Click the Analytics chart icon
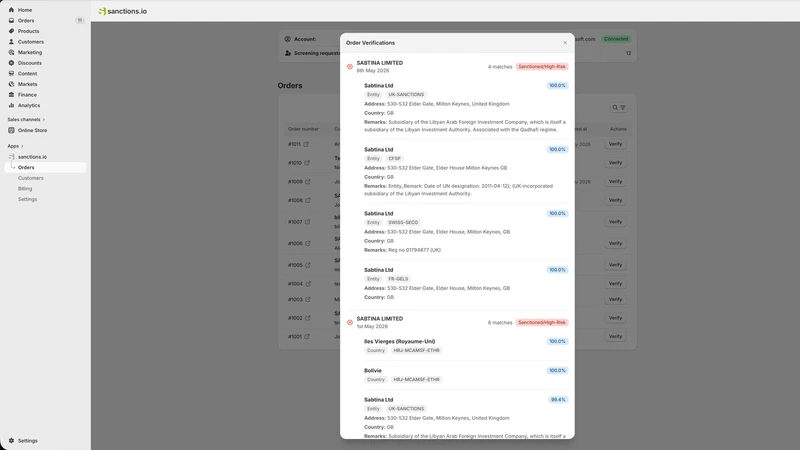 (x=11, y=106)
